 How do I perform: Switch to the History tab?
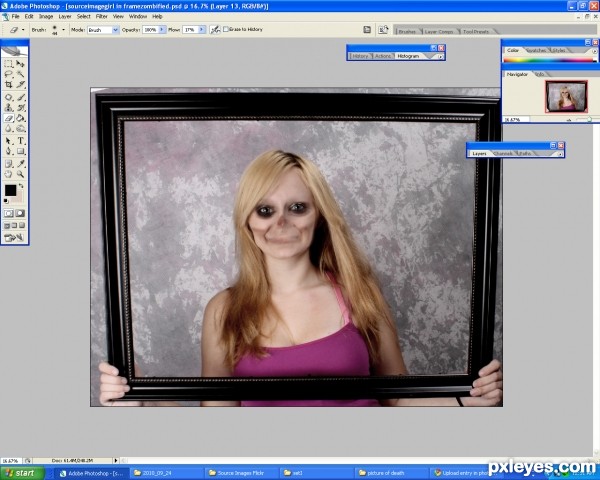(x=360, y=56)
